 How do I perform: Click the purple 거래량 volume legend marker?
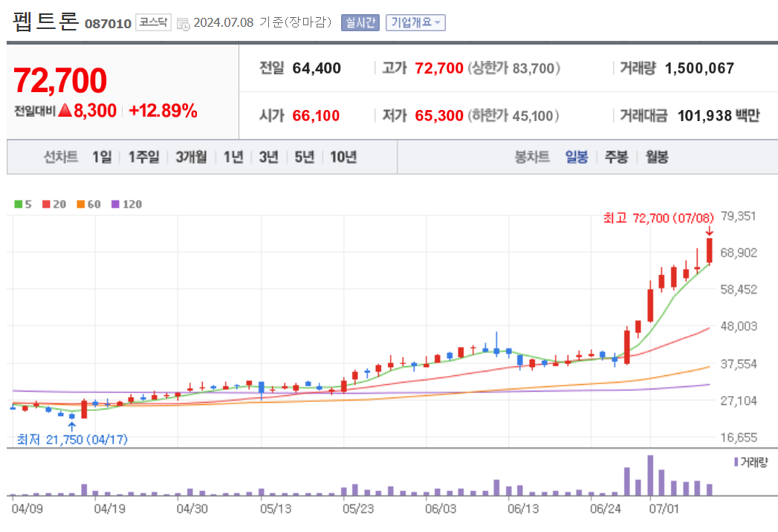point(736,462)
